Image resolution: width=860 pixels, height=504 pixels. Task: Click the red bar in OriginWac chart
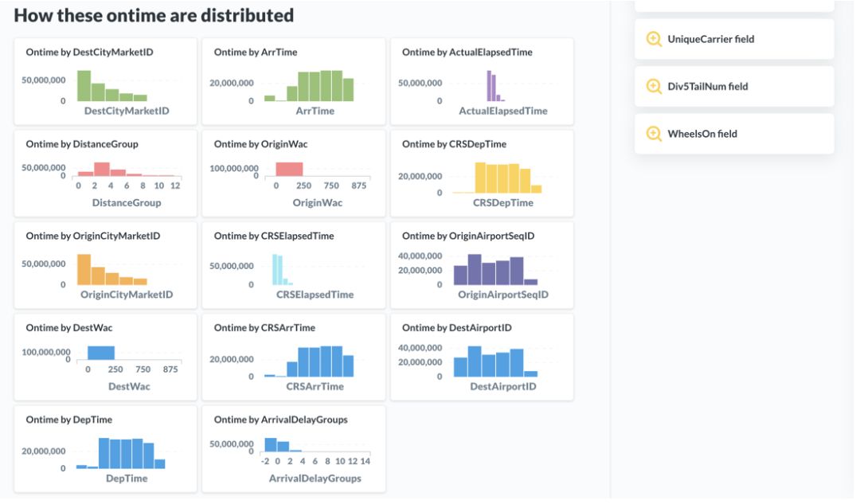pyautogui.click(x=289, y=169)
